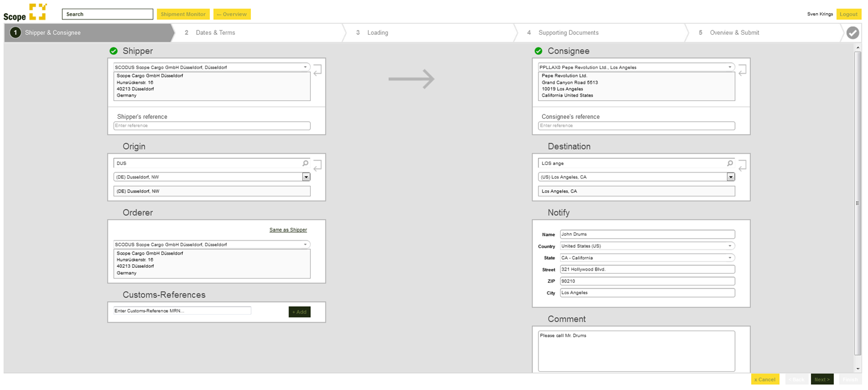The width and height of the screenshot is (868, 390).
Task: Click the green checkmark beside the Shipper heading
Action: tap(113, 51)
